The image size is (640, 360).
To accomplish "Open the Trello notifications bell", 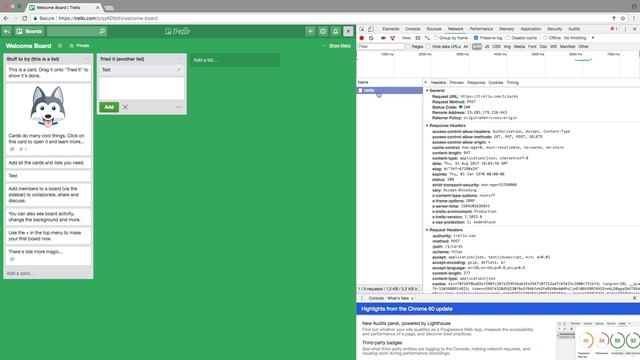I will [x=336, y=31].
